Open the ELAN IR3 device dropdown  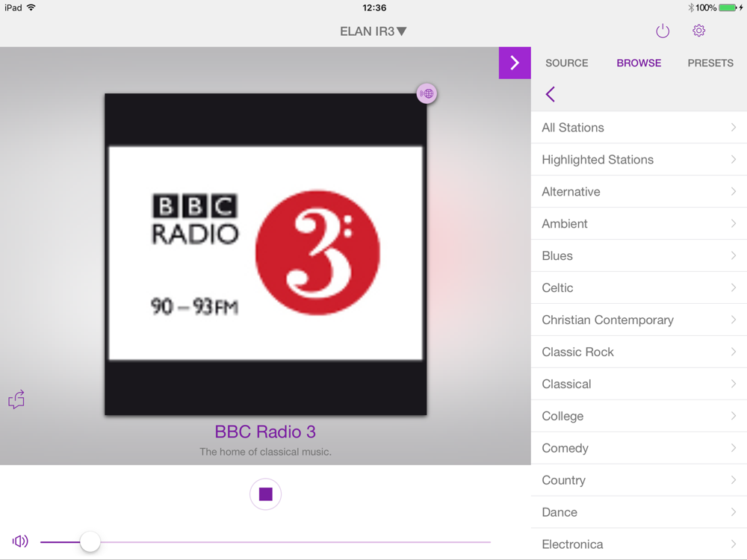coord(373,31)
